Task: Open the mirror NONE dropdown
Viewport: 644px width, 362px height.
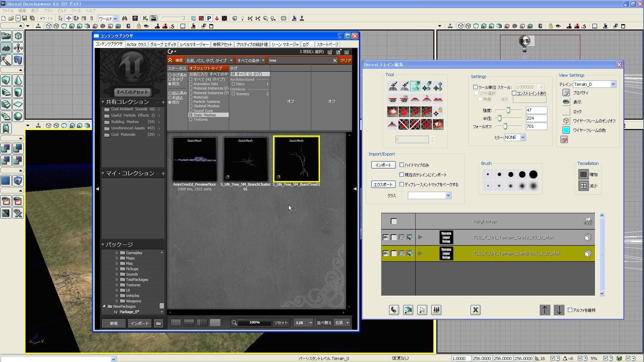Action: point(523,137)
